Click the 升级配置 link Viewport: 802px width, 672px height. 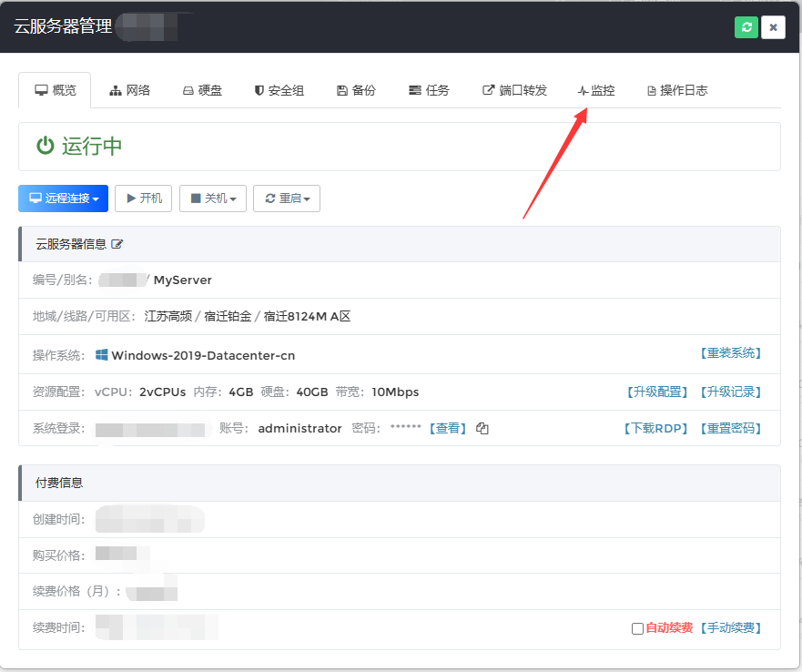coord(657,392)
